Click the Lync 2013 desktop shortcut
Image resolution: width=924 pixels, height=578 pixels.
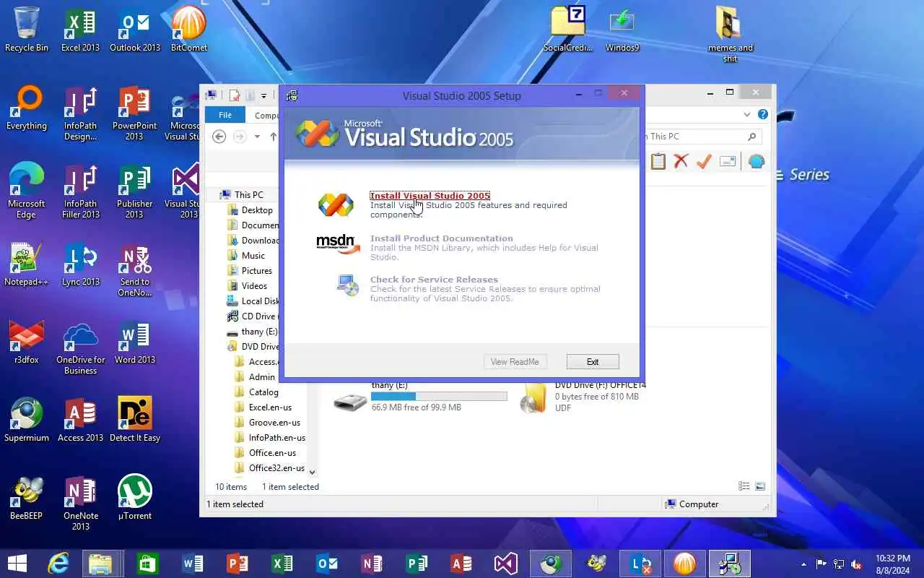[x=80, y=264]
